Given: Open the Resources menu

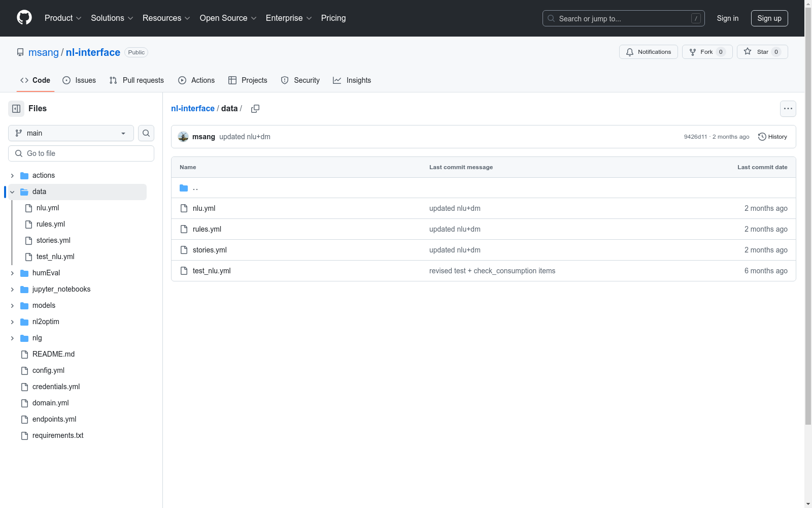Looking at the screenshot, I should pyautogui.click(x=166, y=18).
